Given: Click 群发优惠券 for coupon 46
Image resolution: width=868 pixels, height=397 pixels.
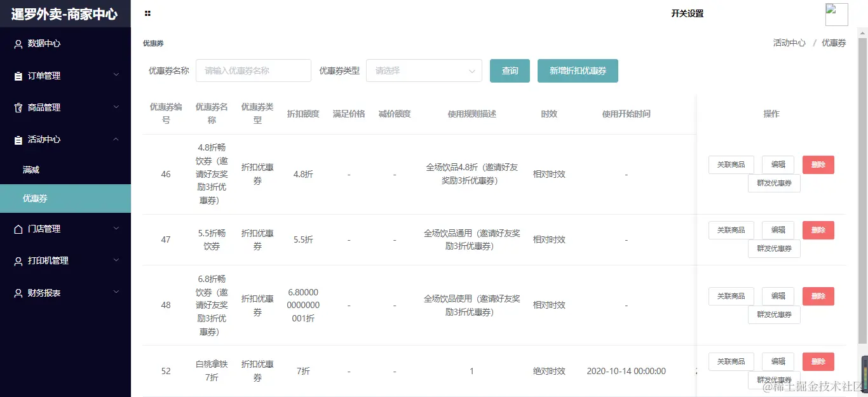Looking at the screenshot, I should click(x=774, y=183).
